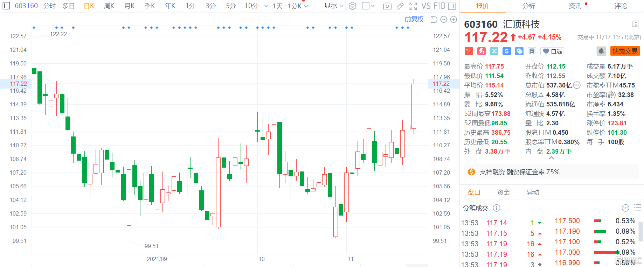Click the China flag market icon
644x267 pixels.
pos(469,51)
